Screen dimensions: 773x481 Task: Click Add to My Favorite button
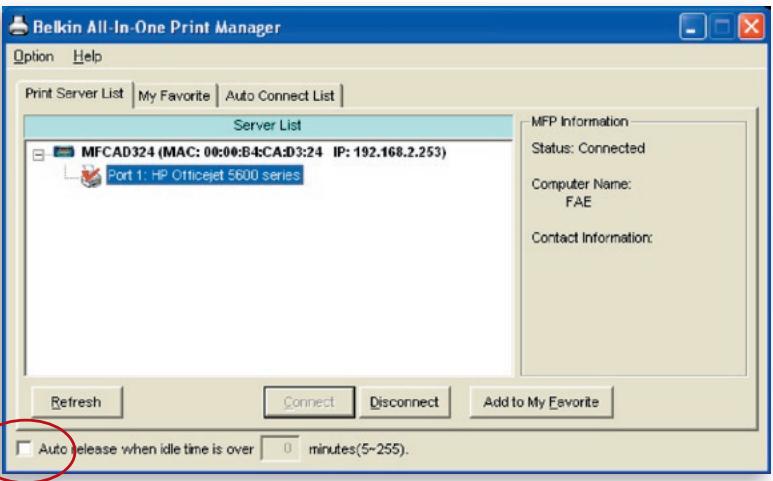click(x=541, y=402)
